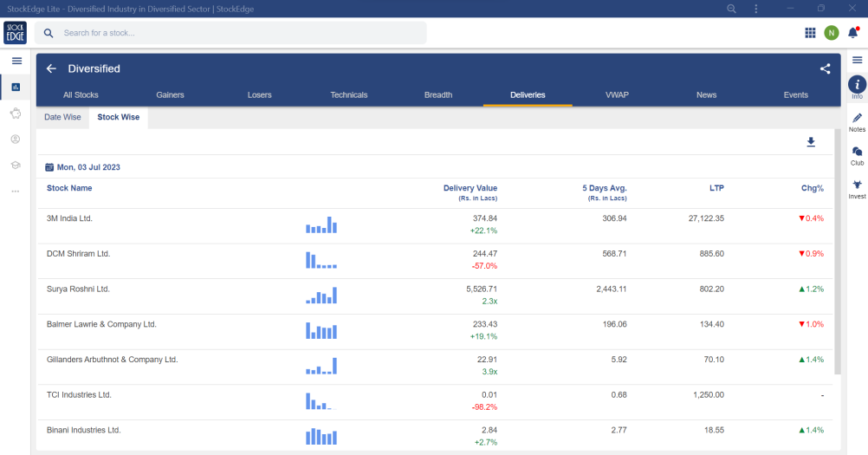Open the apps grid menu
This screenshot has width=868, height=455.
[x=810, y=33]
